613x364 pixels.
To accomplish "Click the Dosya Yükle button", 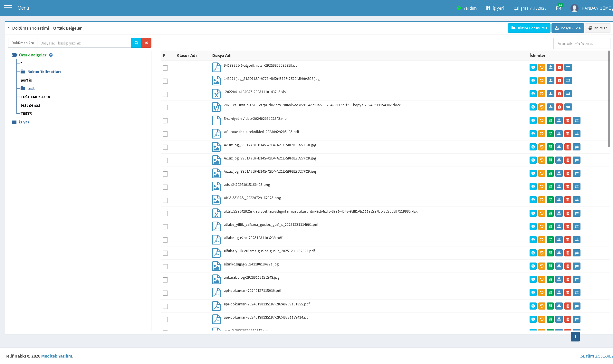I will 568,28.
